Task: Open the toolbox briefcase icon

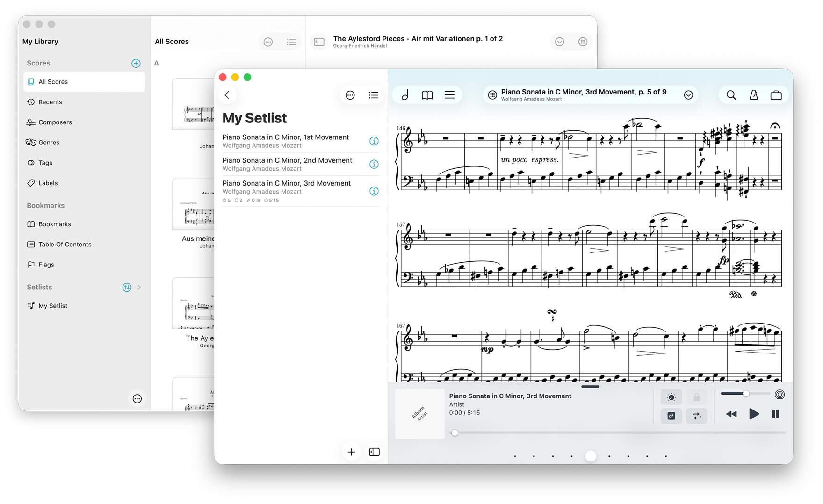Action: tap(776, 95)
